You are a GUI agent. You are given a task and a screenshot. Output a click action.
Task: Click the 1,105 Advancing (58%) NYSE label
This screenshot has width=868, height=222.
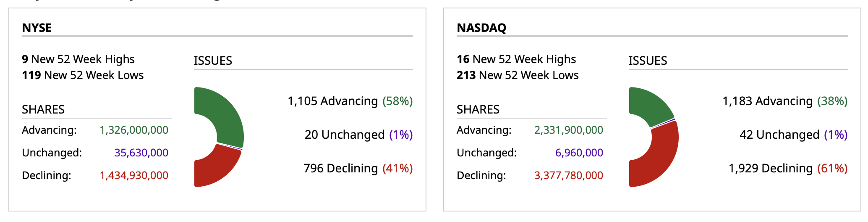click(x=350, y=101)
